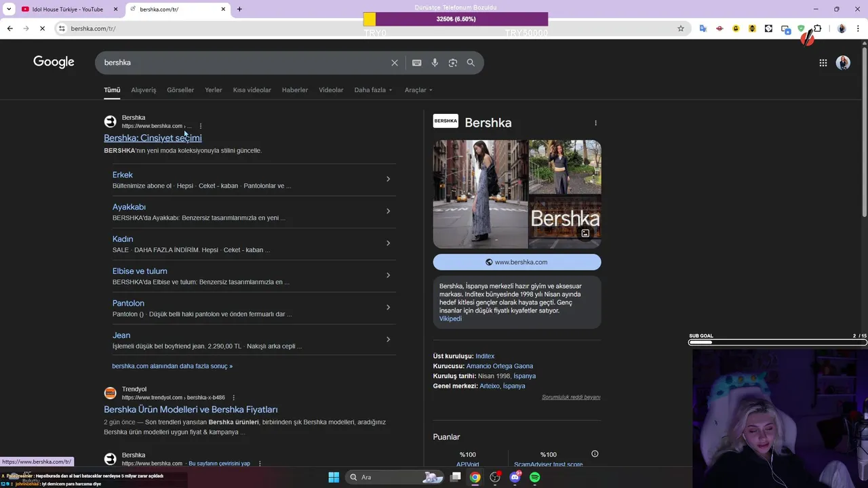The height and width of the screenshot is (488, 868).
Task: Open options menu for the first Bershka result
Action: coord(201,126)
